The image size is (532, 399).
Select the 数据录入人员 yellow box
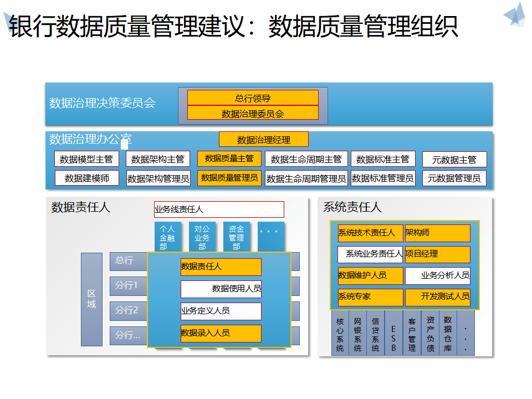click(221, 333)
